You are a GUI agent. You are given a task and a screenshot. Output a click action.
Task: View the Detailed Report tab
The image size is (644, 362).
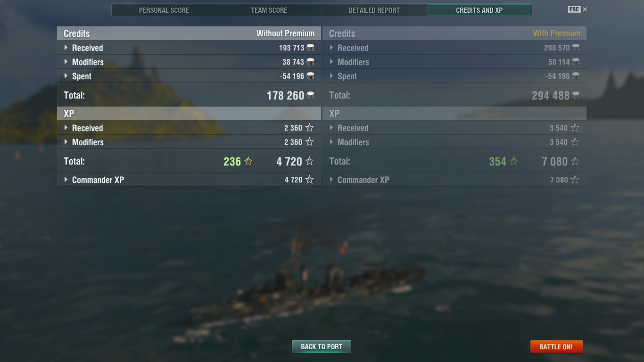[x=374, y=10]
